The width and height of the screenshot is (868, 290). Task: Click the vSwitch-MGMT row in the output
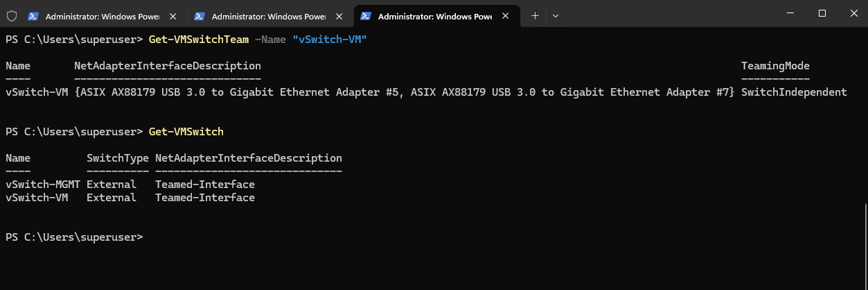tap(130, 185)
